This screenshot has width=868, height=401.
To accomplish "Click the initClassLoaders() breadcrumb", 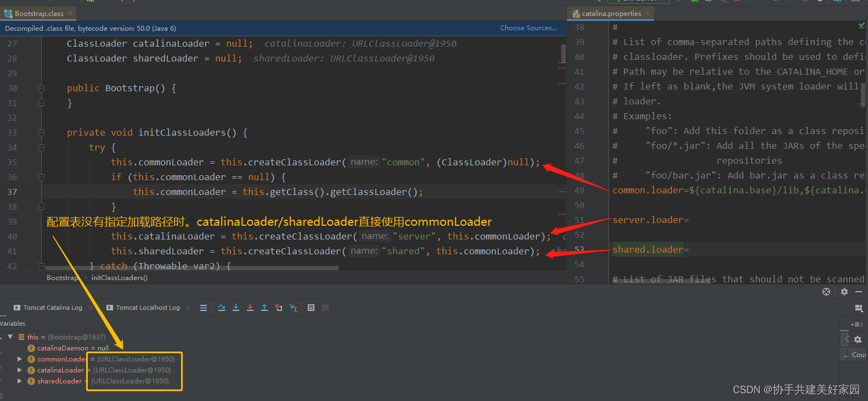I will click(x=120, y=278).
